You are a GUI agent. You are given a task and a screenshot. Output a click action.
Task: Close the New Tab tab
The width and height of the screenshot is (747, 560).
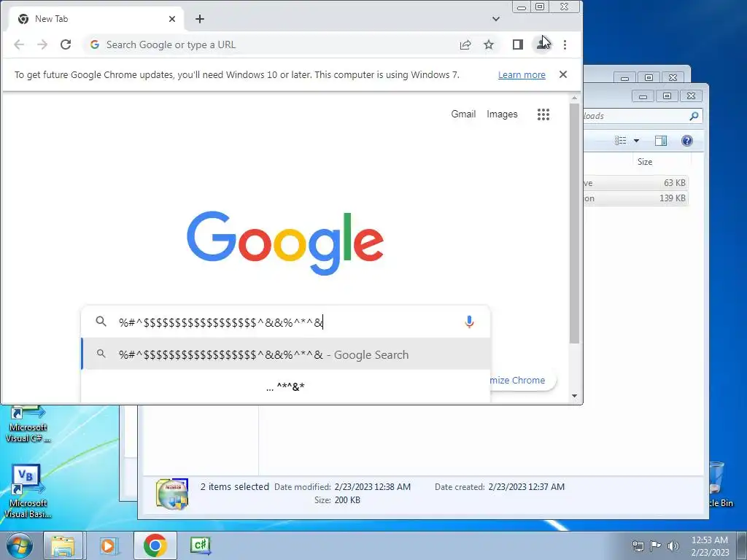click(172, 19)
